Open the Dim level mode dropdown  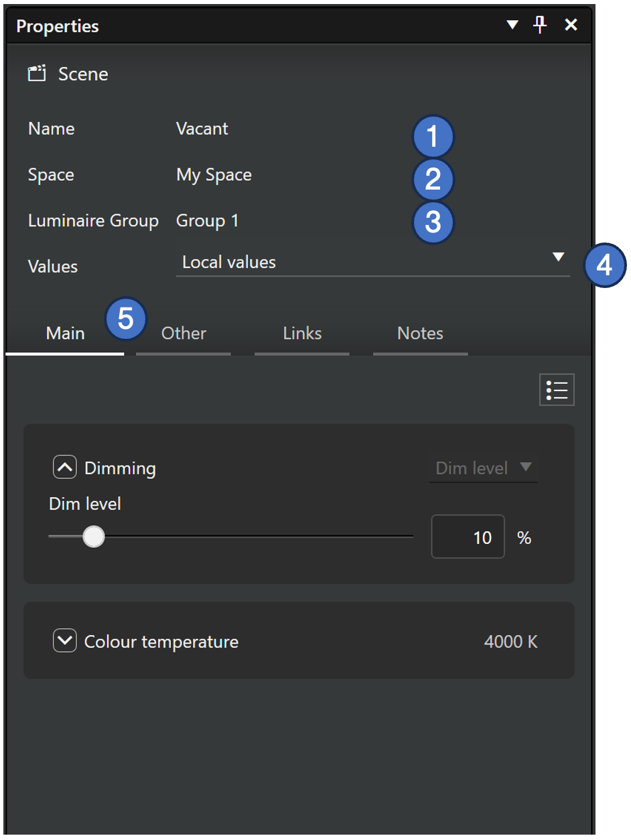[483, 468]
